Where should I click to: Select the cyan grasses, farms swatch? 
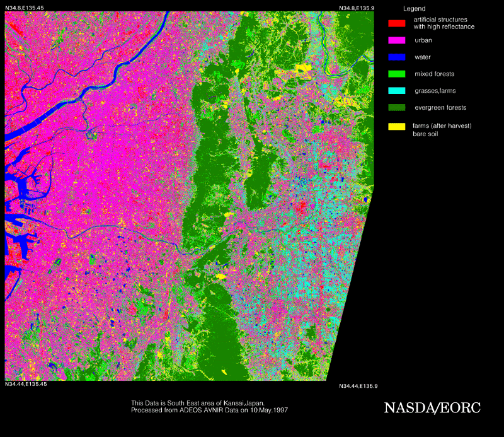coord(397,90)
